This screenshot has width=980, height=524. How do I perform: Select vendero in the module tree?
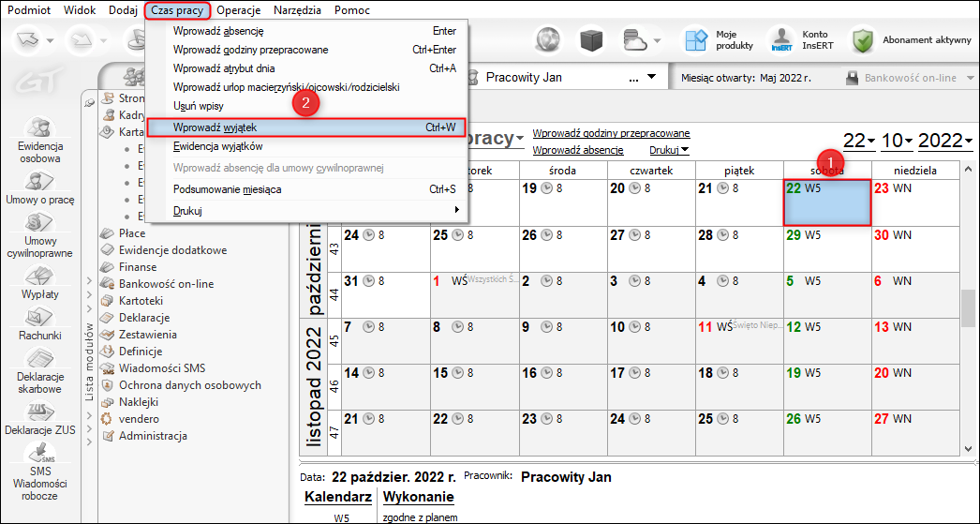tap(139, 419)
